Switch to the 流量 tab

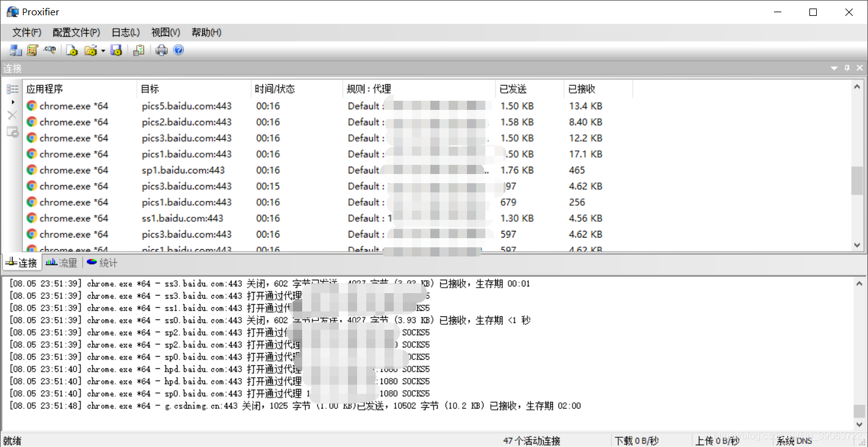pos(62,263)
